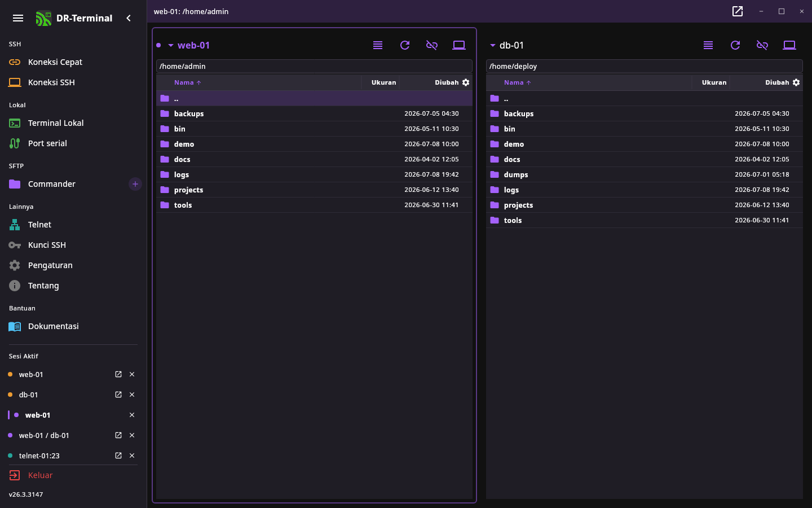Open column settings gear in web-01 panel
The image size is (812, 508).
(466, 82)
